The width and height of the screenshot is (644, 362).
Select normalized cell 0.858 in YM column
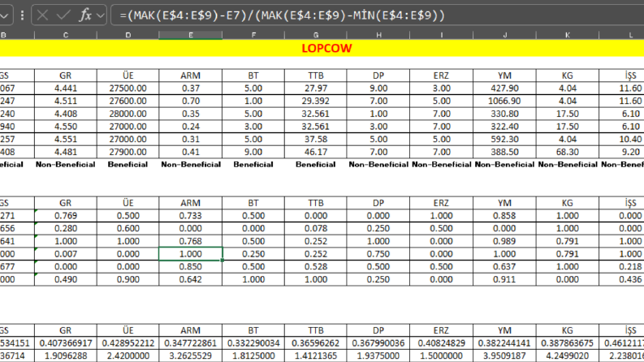tap(505, 216)
